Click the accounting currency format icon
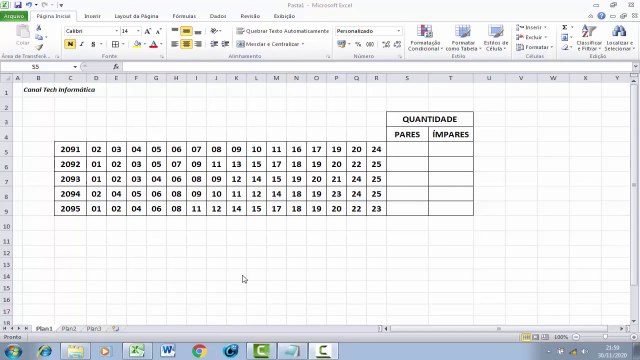 click(x=341, y=44)
